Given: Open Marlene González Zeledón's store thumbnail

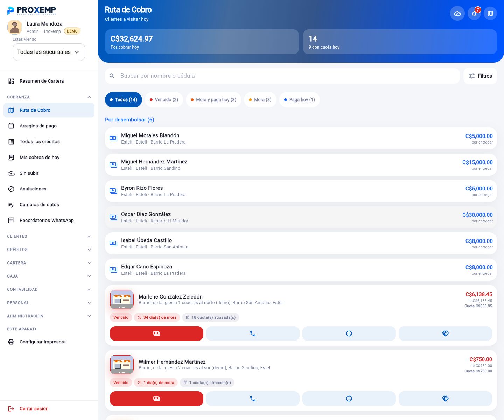Looking at the screenshot, I should pos(122,300).
